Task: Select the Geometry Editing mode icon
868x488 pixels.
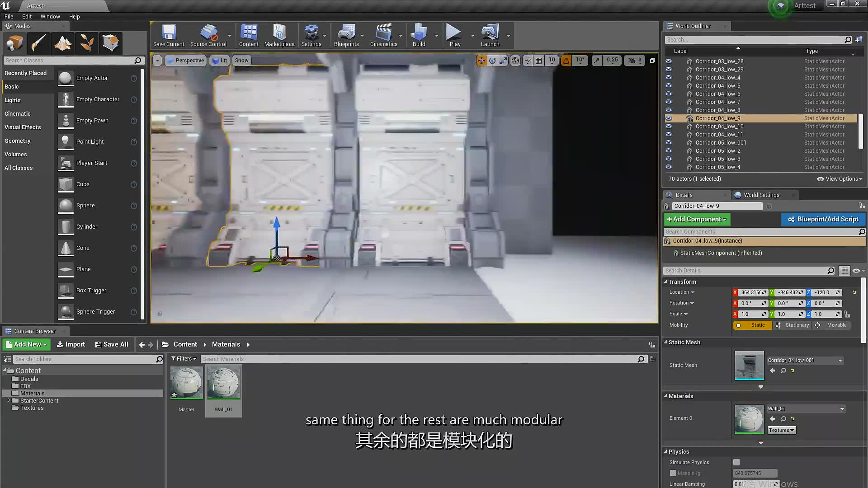Action: (x=110, y=43)
